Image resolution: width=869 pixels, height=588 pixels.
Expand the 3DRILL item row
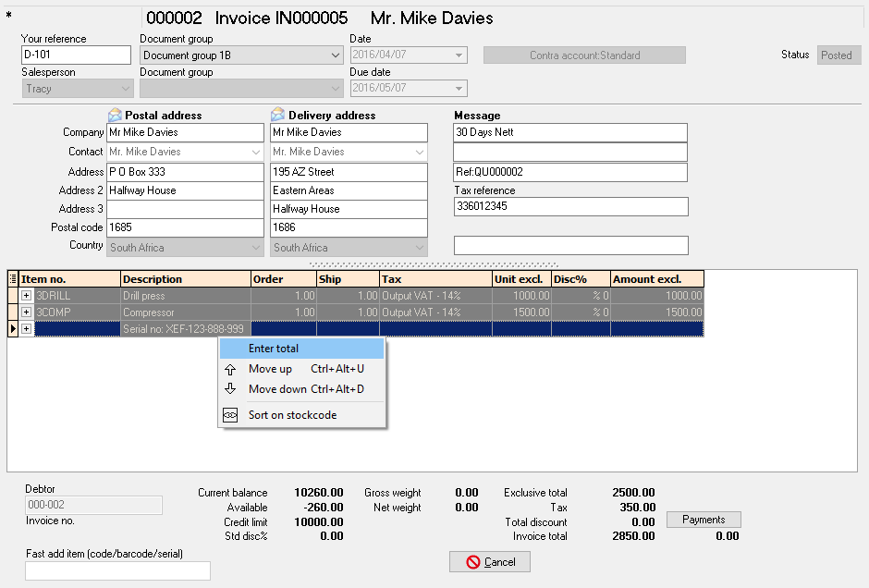tap(27, 296)
